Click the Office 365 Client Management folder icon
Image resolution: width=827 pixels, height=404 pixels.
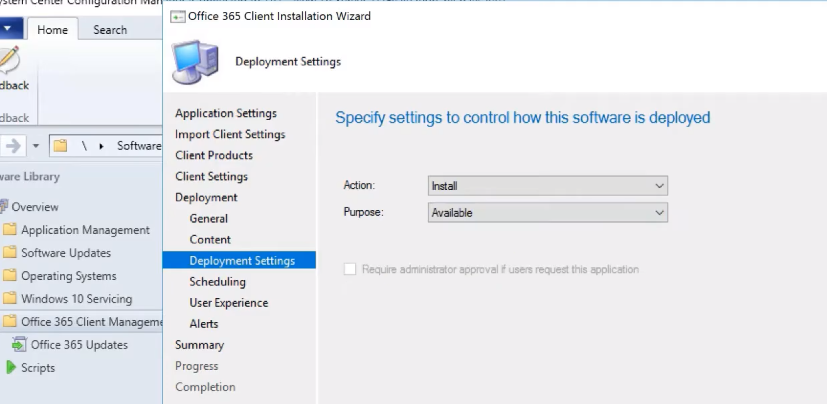[9, 321]
